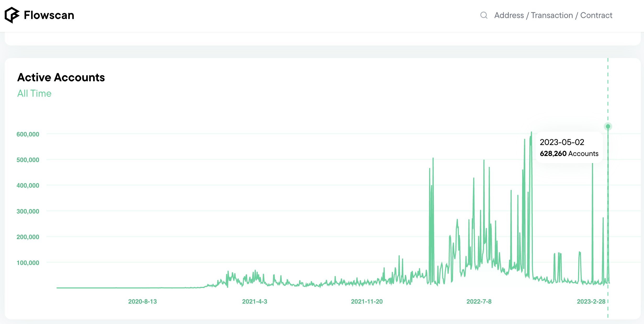Click the Flowscan brand name text
The width and height of the screenshot is (644, 324).
pos(49,15)
